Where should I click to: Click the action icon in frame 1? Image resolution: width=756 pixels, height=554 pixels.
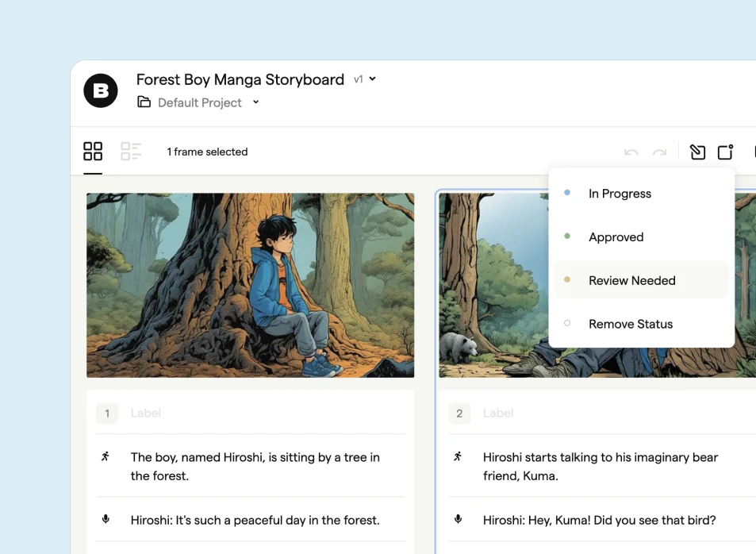(106, 456)
